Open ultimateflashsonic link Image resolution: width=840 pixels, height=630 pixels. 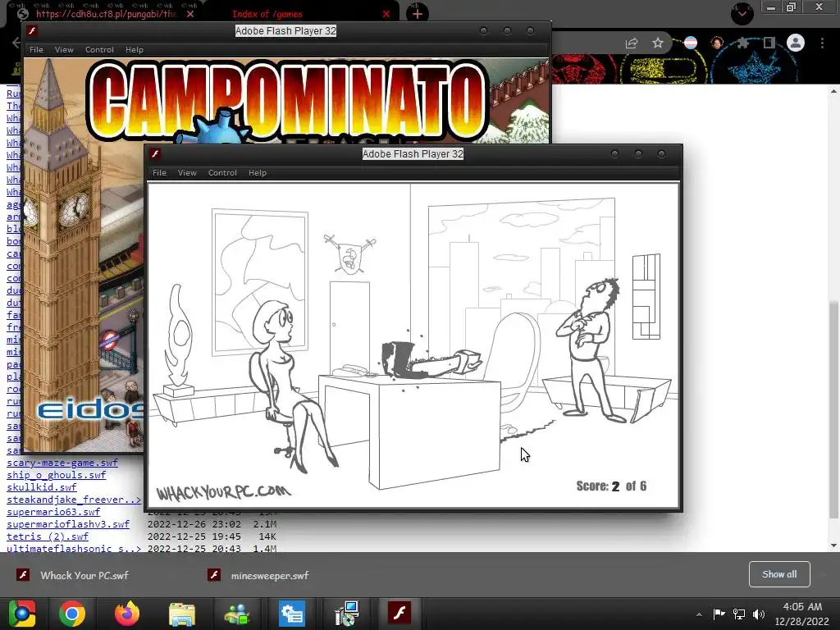[x=74, y=549]
